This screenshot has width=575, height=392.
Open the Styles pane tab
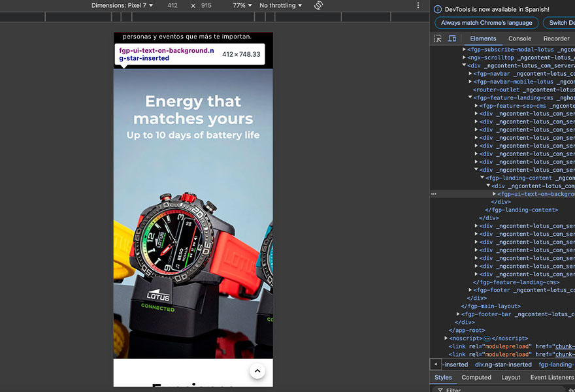(x=443, y=378)
